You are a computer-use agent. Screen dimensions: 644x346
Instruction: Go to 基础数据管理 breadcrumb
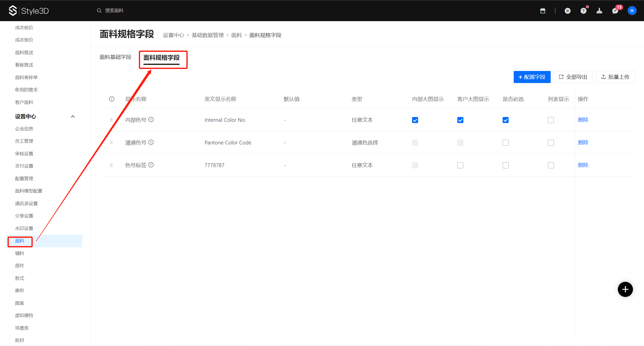tap(208, 35)
